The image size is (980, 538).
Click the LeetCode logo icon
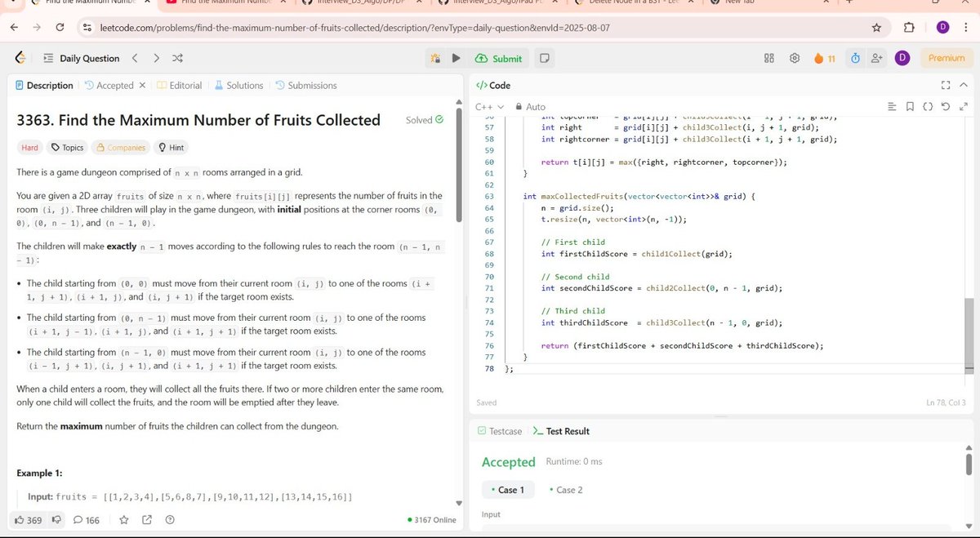[20, 58]
